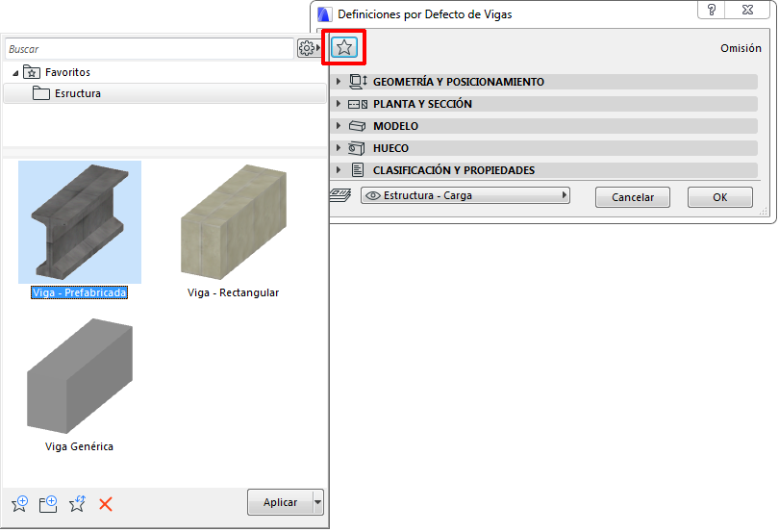Click the Modelo panel icon

[x=357, y=126]
